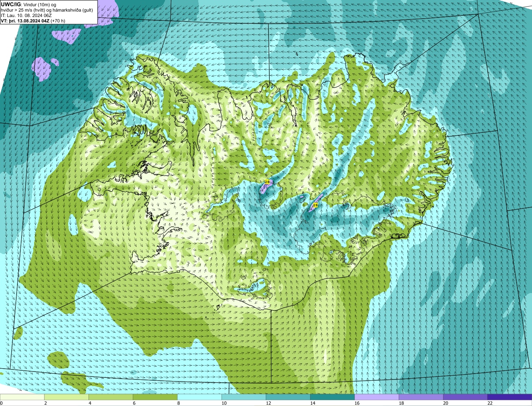This screenshot has height=406, width=532.
Task: Select valid time 'VT: þri. 13.08.2024 04Z (+70 h)'
Action: 33,20
